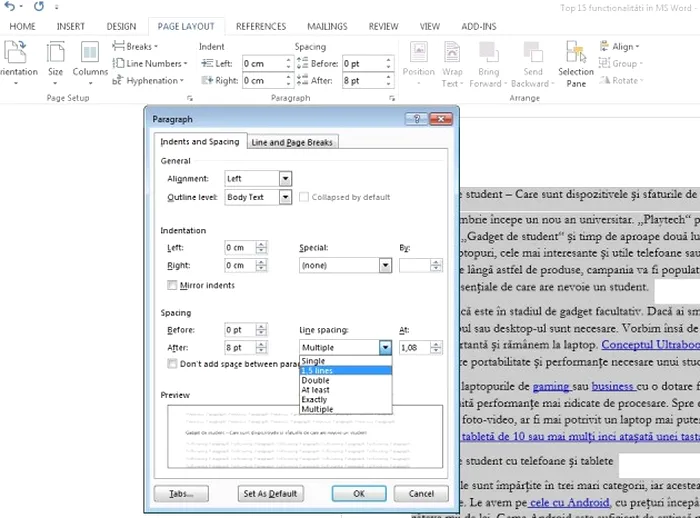Click the Group objects icon
700x518 pixels.
[620, 63]
